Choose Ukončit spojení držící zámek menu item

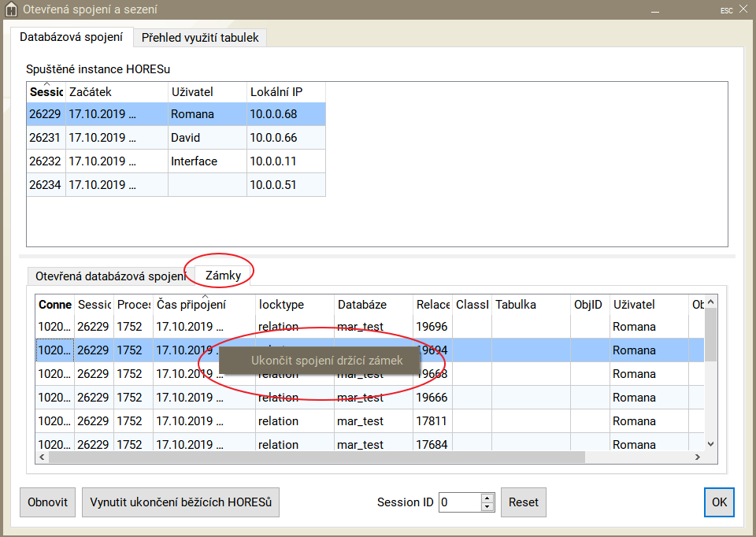326,361
